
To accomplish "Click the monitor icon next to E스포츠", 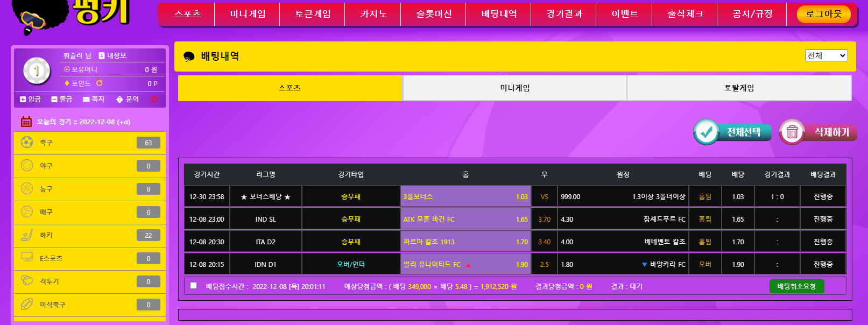I will coord(27,258).
